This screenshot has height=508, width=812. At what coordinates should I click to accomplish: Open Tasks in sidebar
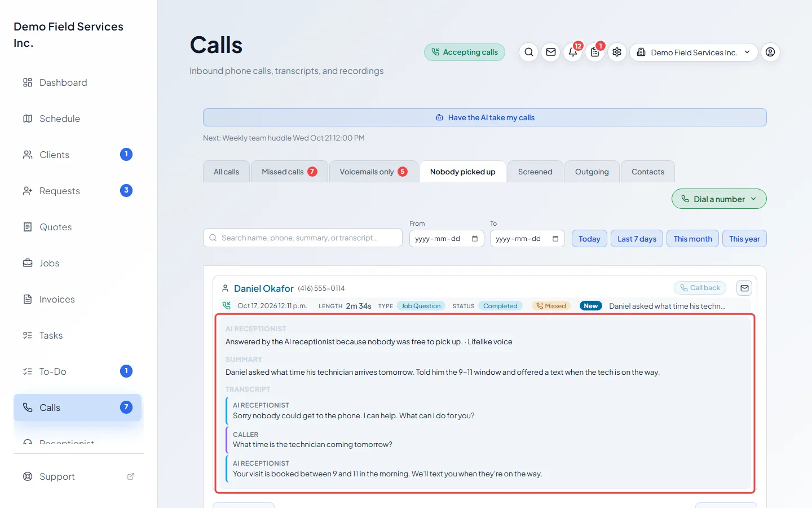(x=77, y=335)
